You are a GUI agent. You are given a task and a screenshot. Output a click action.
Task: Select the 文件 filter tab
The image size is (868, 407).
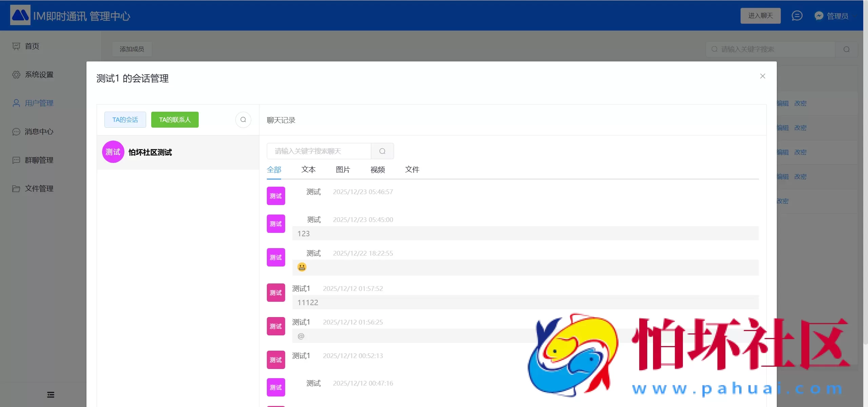click(412, 169)
